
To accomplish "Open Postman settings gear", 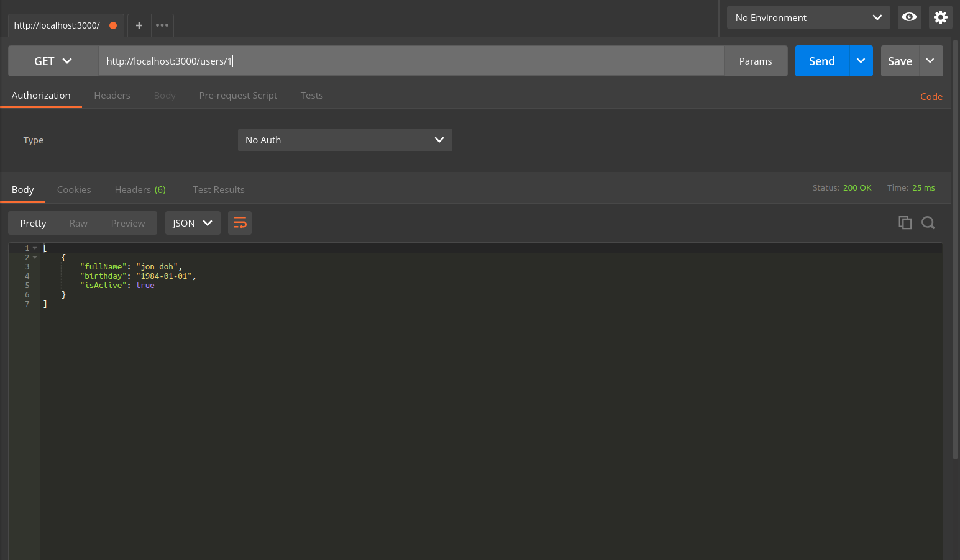I will point(940,17).
